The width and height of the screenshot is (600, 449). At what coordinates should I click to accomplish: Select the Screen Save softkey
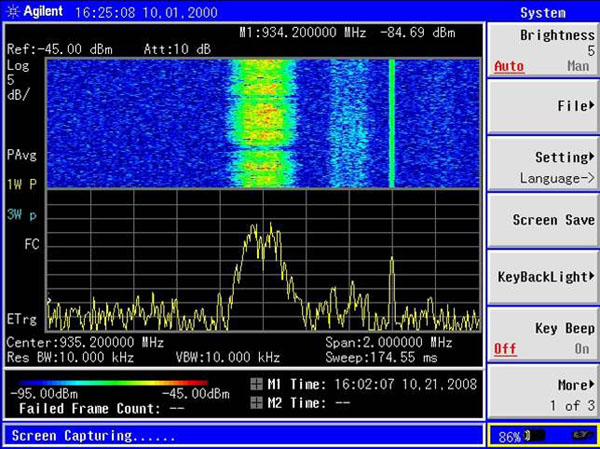tap(543, 220)
